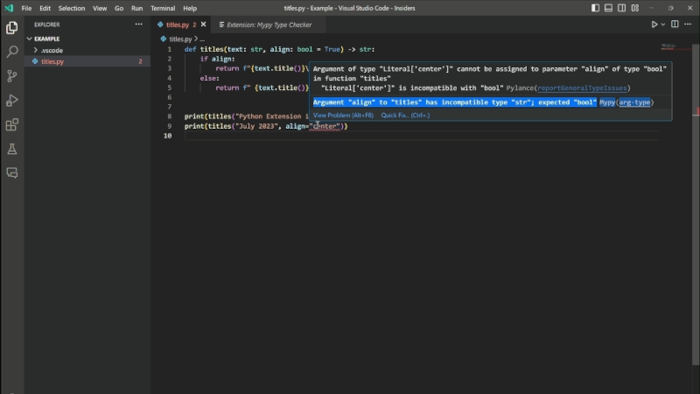This screenshot has width=700, height=394.
Task: Click View Problem in hover popup
Action: pyautogui.click(x=343, y=115)
